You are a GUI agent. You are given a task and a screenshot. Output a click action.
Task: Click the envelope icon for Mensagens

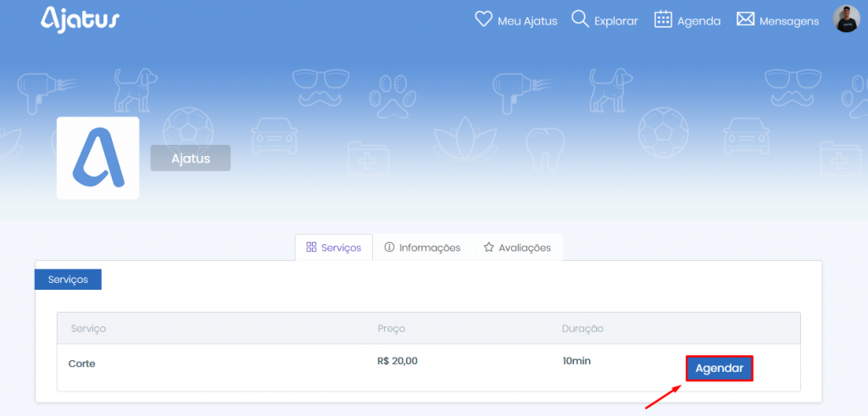coord(745,19)
